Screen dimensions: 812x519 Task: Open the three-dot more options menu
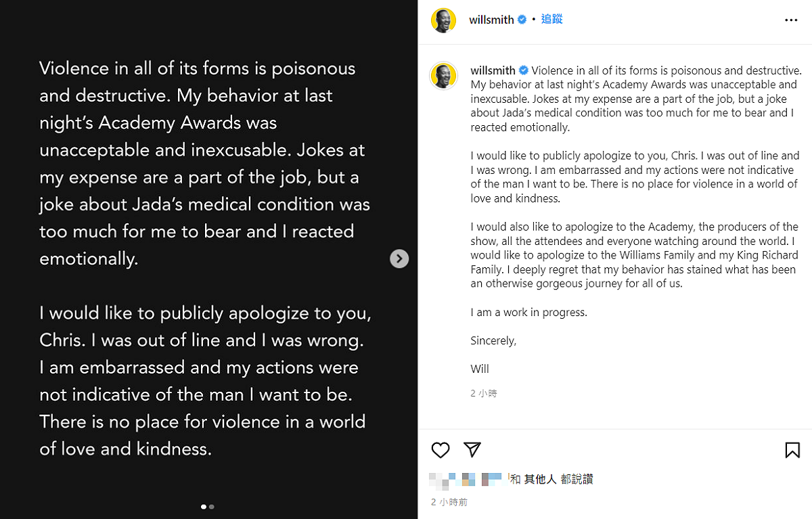tap(791, 20)
